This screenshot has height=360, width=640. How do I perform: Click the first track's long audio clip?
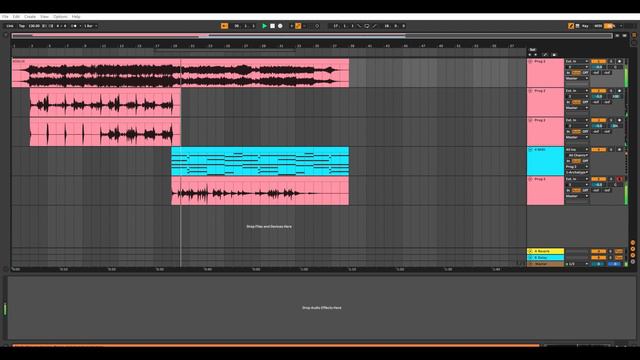click(x=180, y=73)
